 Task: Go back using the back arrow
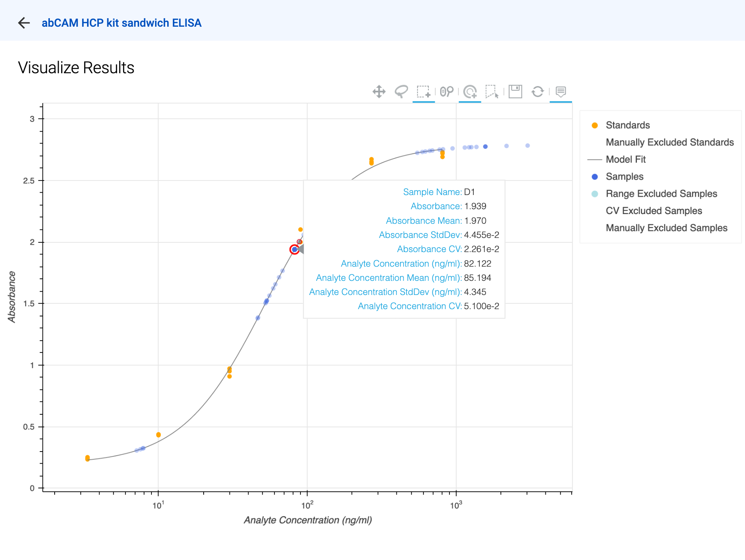pyautogui.click(x=24, y=23)
